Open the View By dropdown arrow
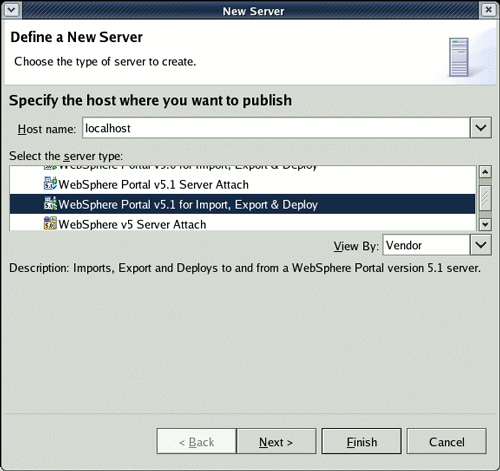Screen dimensions: 500x471 pos(481,245)
